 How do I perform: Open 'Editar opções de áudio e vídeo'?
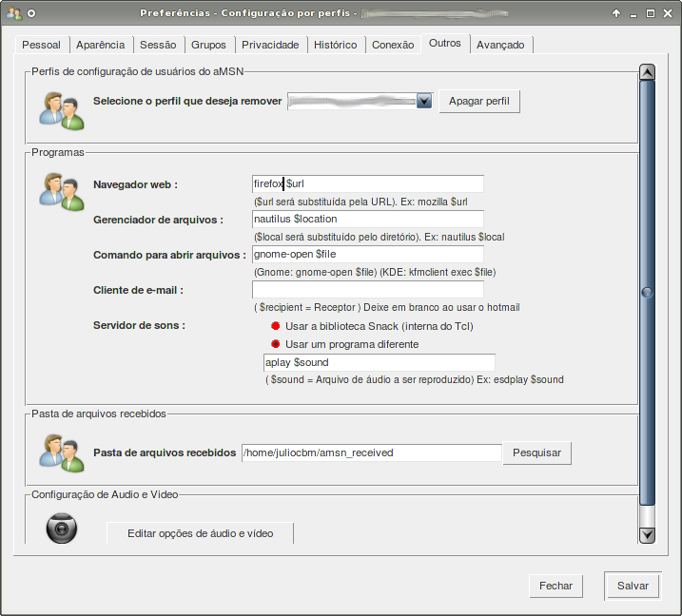[x=200, y=533]
